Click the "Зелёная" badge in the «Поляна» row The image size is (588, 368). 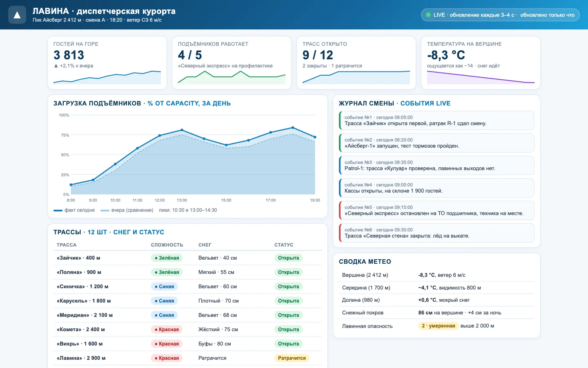tap(167, 272)
